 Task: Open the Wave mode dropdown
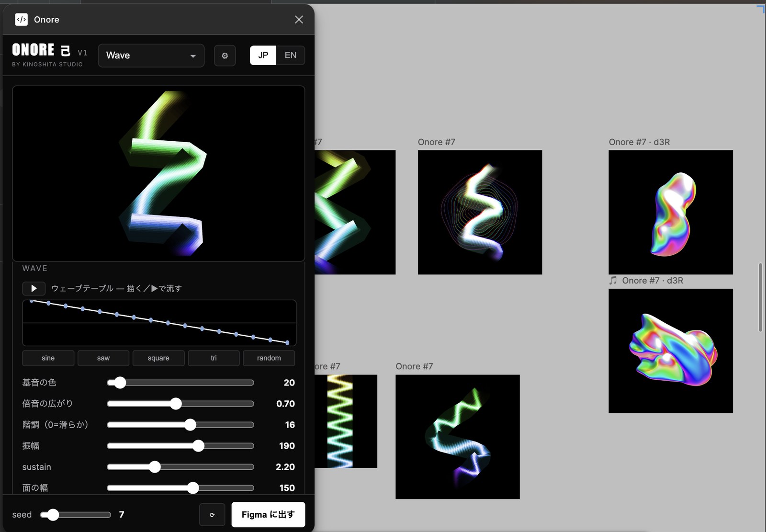coord(151,56)
